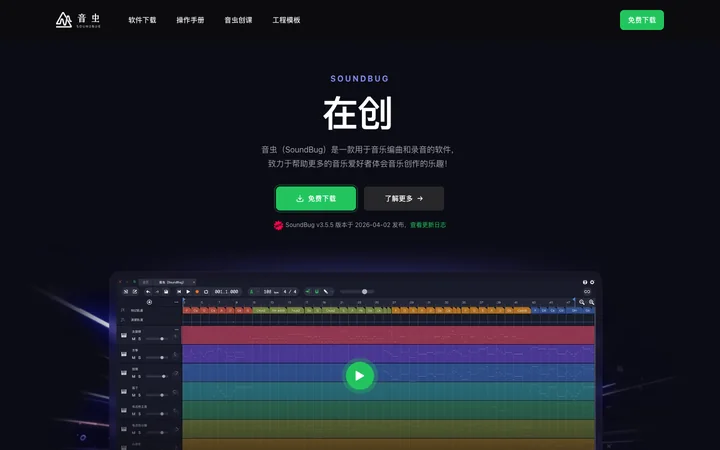720x450 pixels.
Task: Click the keyboard instrument icon of the purple track
Action: [124, 354]
